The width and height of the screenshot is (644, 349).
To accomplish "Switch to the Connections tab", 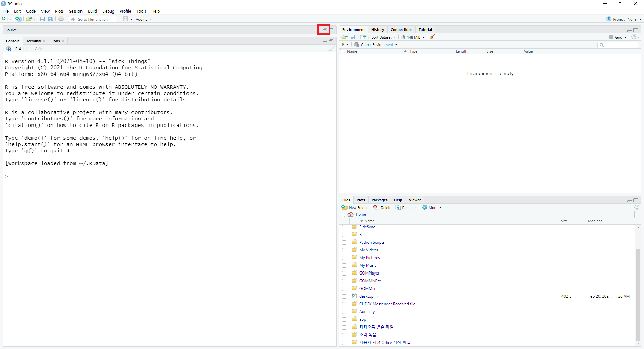I will pos(401,30).
